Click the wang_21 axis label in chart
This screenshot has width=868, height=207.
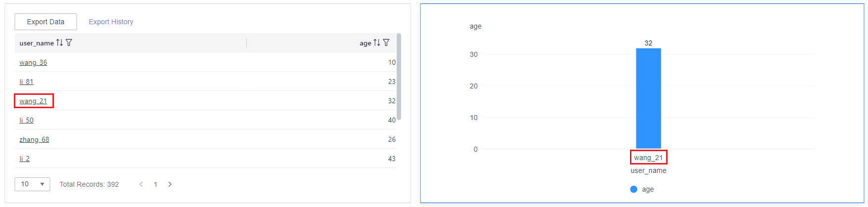(648, 158)
